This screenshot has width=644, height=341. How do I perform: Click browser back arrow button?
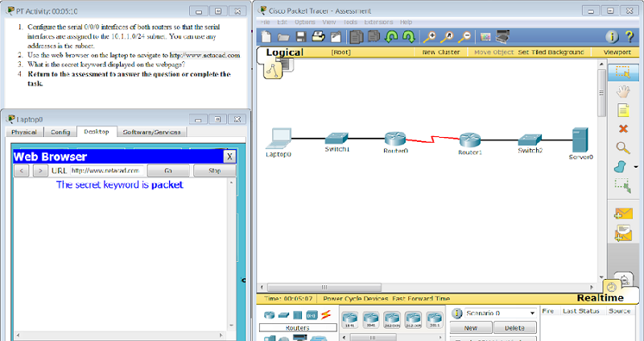[22, 171]
